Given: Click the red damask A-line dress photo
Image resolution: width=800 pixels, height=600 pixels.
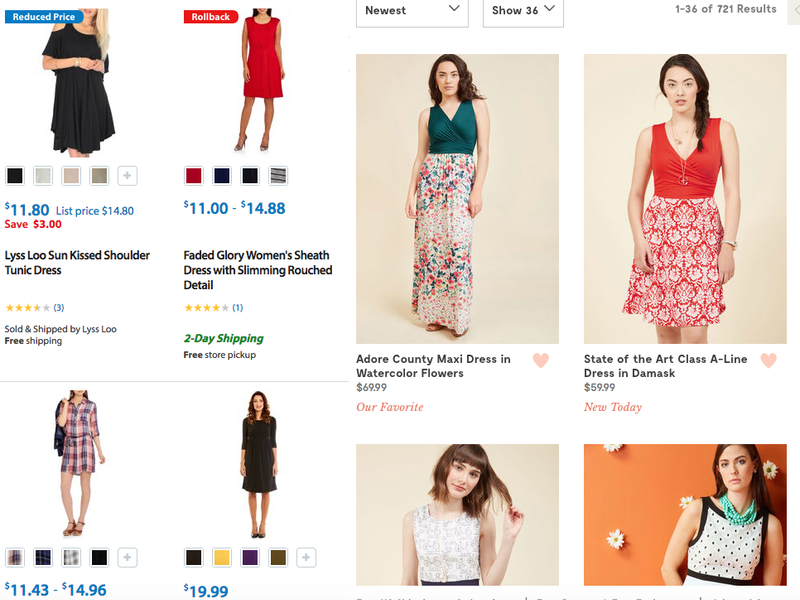Looking at the screenshot, I should tap(685, 198).
